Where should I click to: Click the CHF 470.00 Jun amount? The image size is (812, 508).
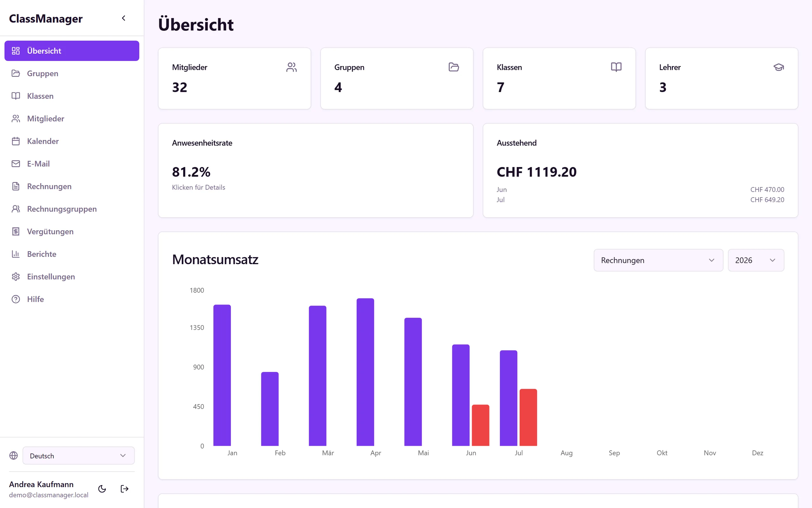[767, 190]
